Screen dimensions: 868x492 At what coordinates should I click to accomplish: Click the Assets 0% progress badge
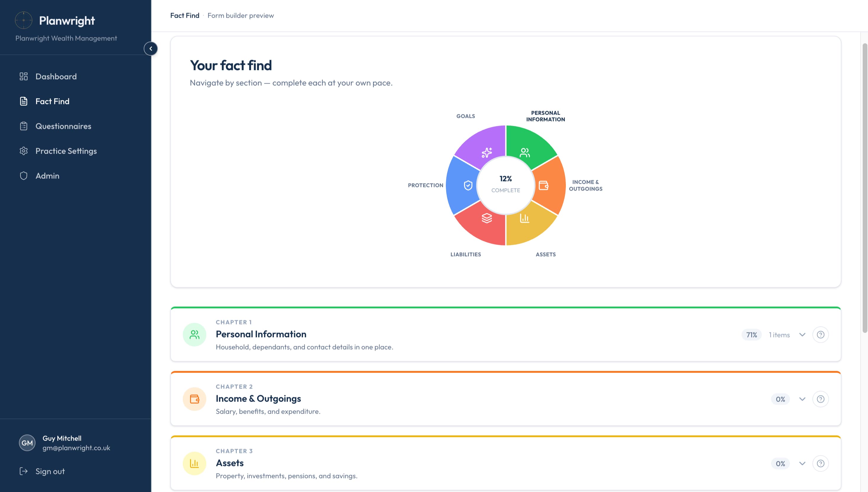(x=780, y=463)
